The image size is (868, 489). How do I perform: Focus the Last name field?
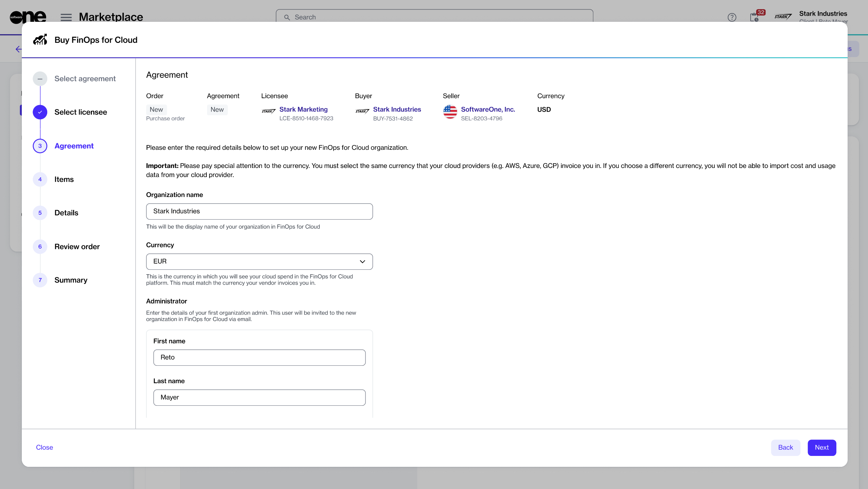pos(259,397)
